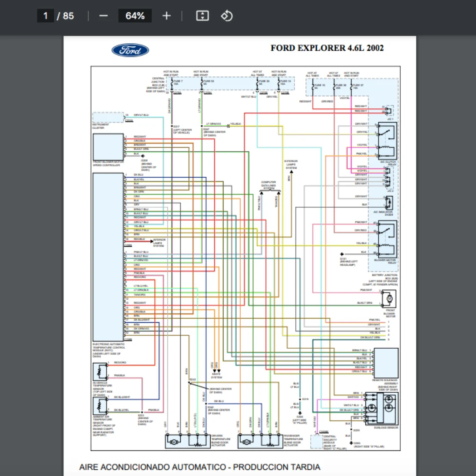Image resolution: width=476 pixels, height=476 pixels.
Task: Click the "FRONT BLOWER MOTOR SPEED CONTROLLER" label
Action: click(108, 164)
